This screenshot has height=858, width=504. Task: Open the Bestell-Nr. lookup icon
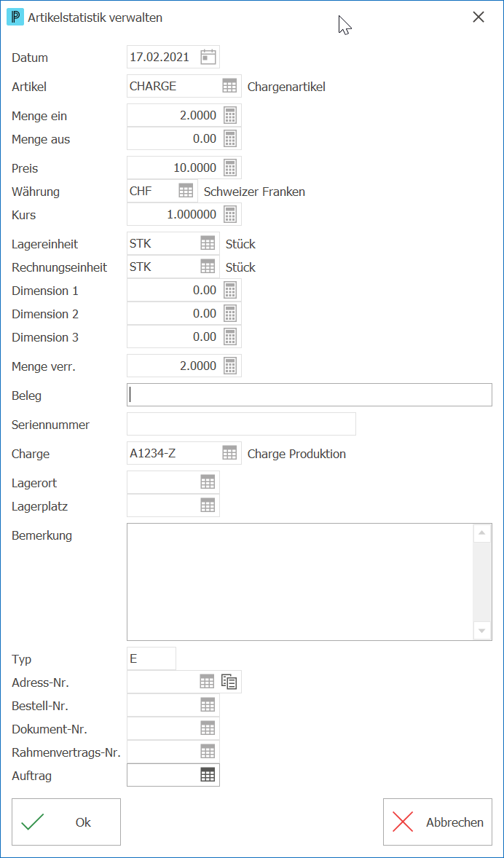[208, 705]
